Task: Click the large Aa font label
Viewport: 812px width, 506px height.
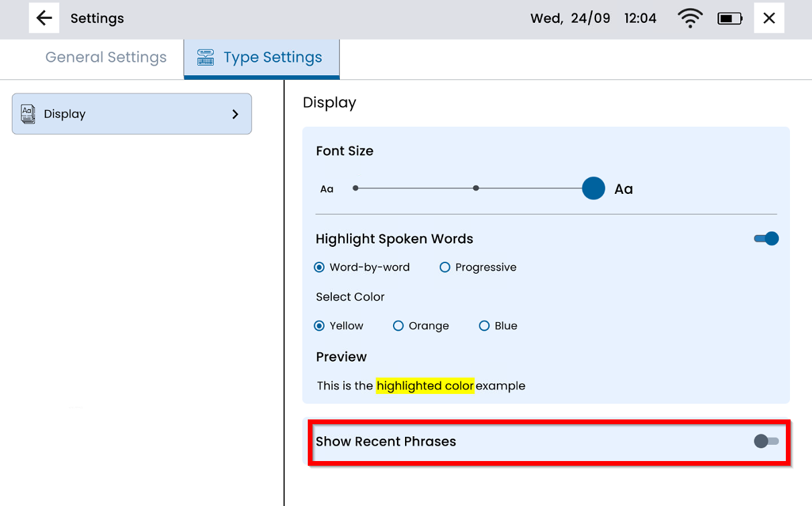Action: (x=624, y=189)
